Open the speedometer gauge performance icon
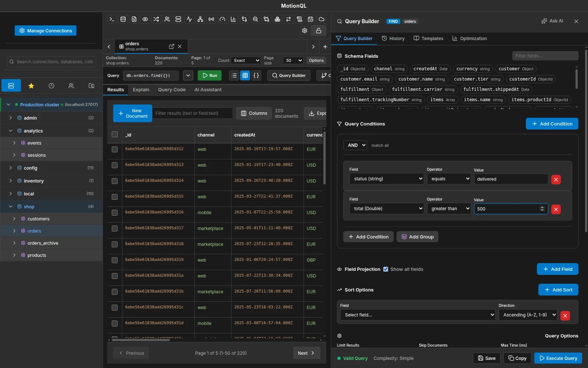Screen dimensions: 588x368 (222, 19)
